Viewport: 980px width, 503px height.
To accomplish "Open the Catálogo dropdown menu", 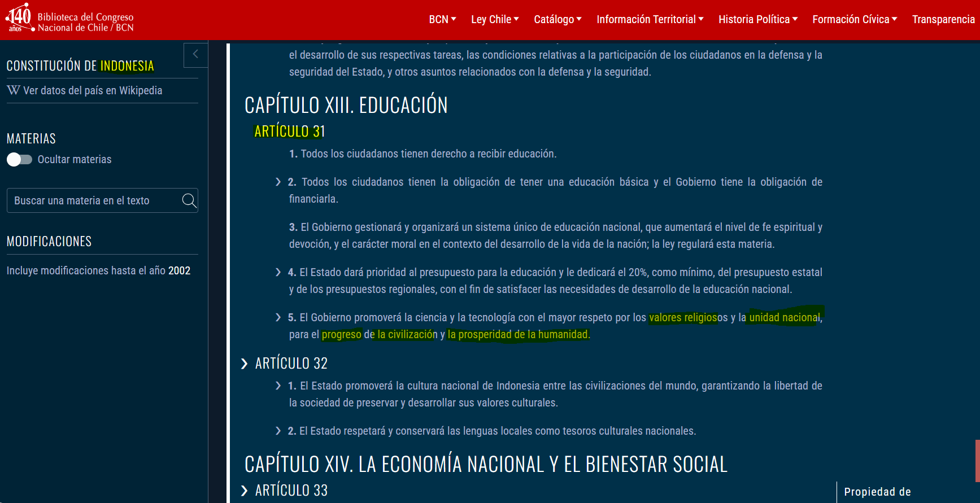I will [x=557, y=20].
